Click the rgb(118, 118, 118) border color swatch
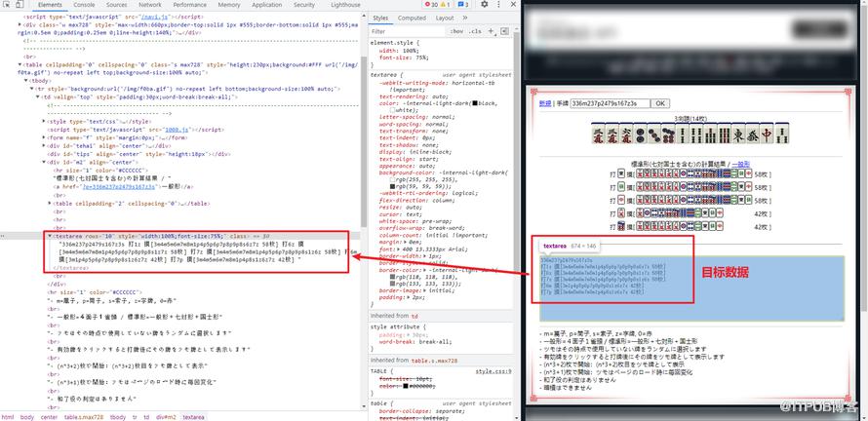 pos(392,276)
